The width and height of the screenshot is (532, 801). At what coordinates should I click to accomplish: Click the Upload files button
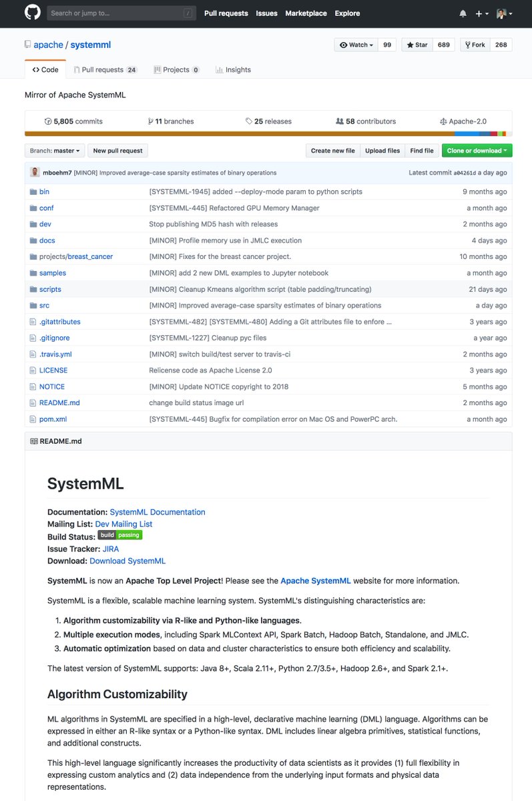pyautogui.click(x=383, y=151)
